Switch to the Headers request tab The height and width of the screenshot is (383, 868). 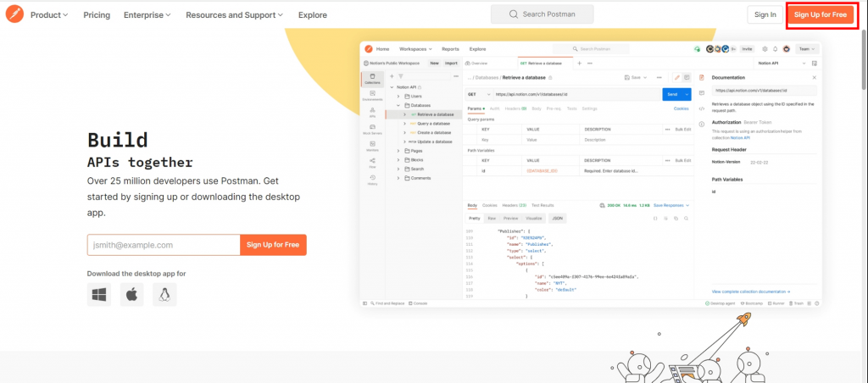pyautogui.click(x=515, y=108)
